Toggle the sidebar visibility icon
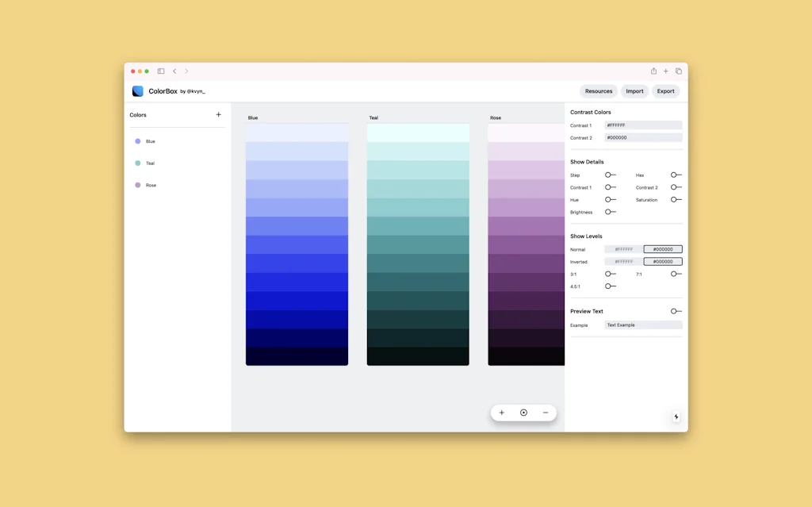The image size is (812, 507). 159,71
